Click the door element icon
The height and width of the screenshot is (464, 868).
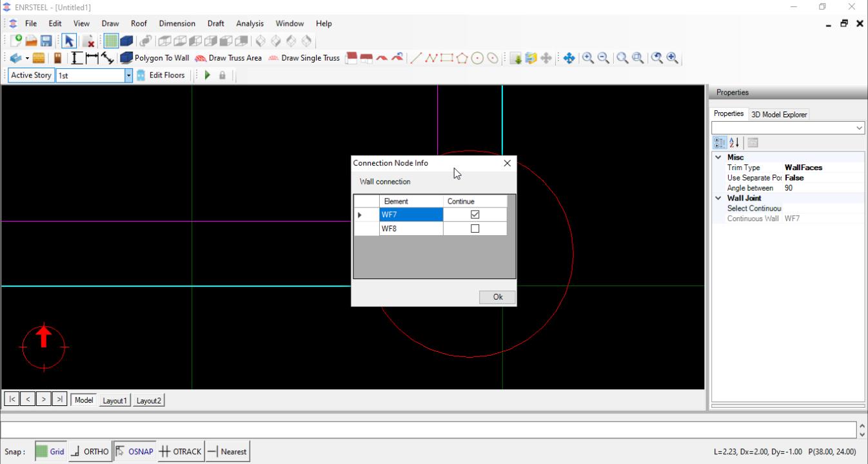(x=57, y=58)
